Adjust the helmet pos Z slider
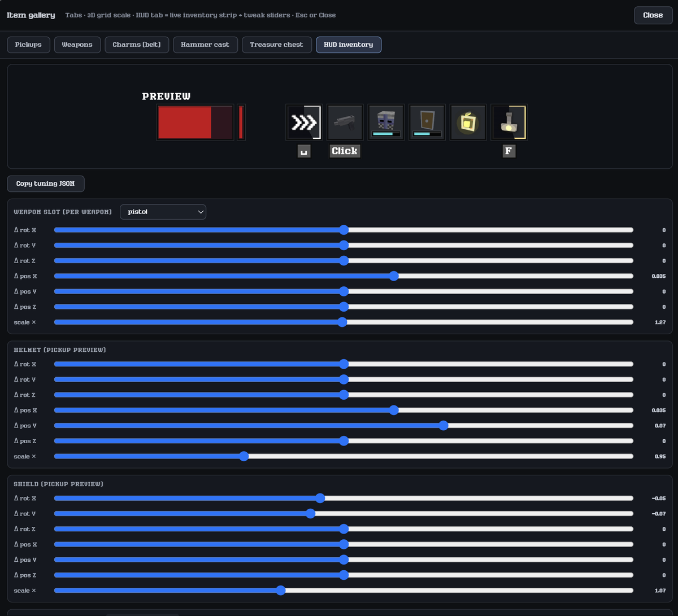 [x=344, y=441]
